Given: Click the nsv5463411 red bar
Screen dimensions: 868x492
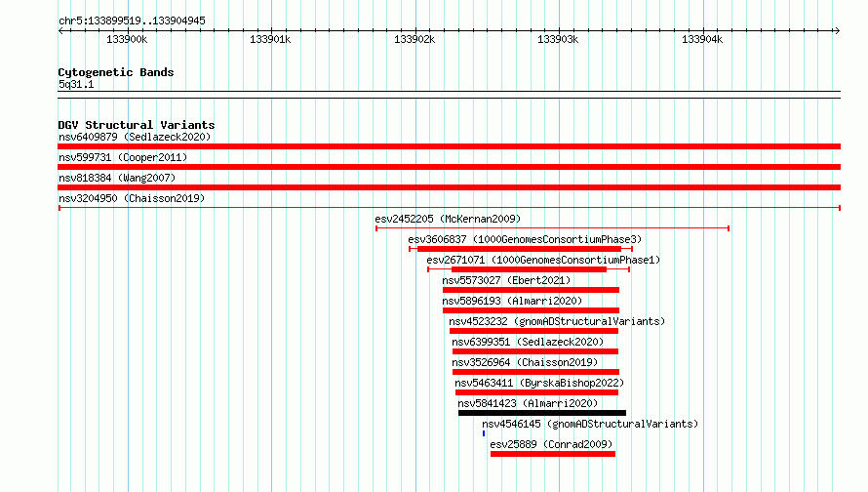Looking at the screenshot, I should tap(536, 392).
